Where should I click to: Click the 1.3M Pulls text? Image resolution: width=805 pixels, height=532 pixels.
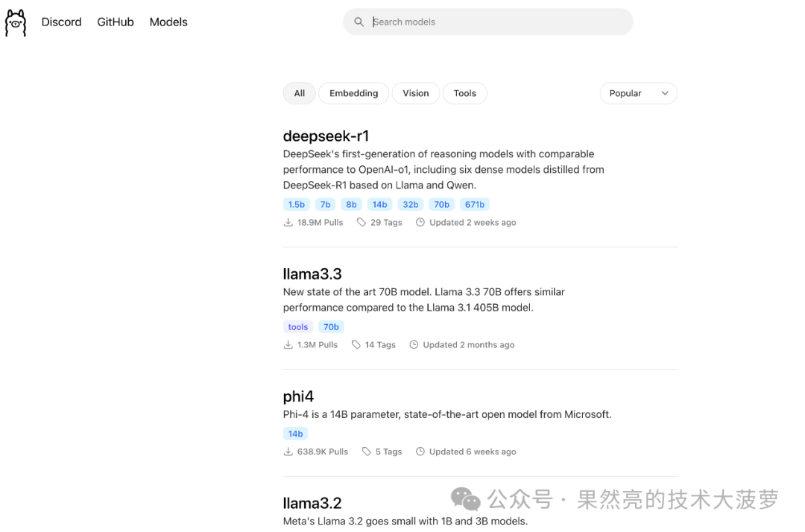(x=318, y=345)
